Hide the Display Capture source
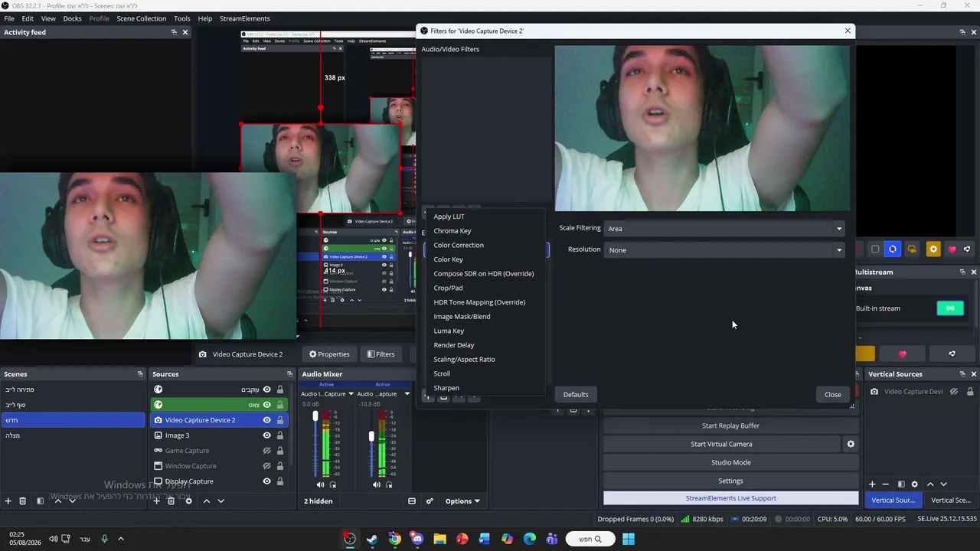The image size is (980, 551). 267,481
